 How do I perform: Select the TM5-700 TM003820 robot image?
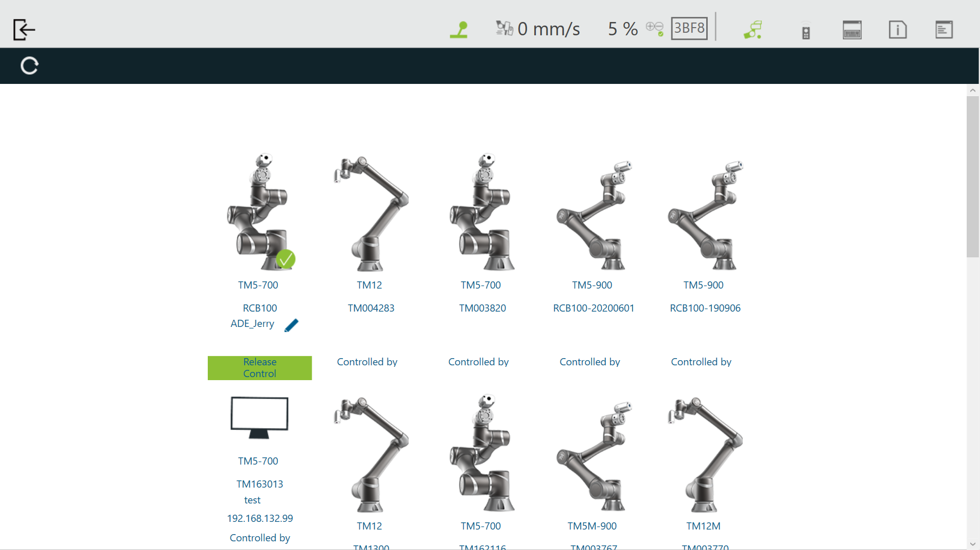click(x=482, y=212)
